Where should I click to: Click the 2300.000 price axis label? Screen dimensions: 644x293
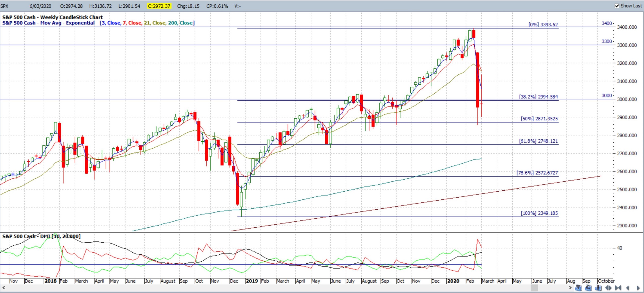pyautogui.click(x=627, y=226)
